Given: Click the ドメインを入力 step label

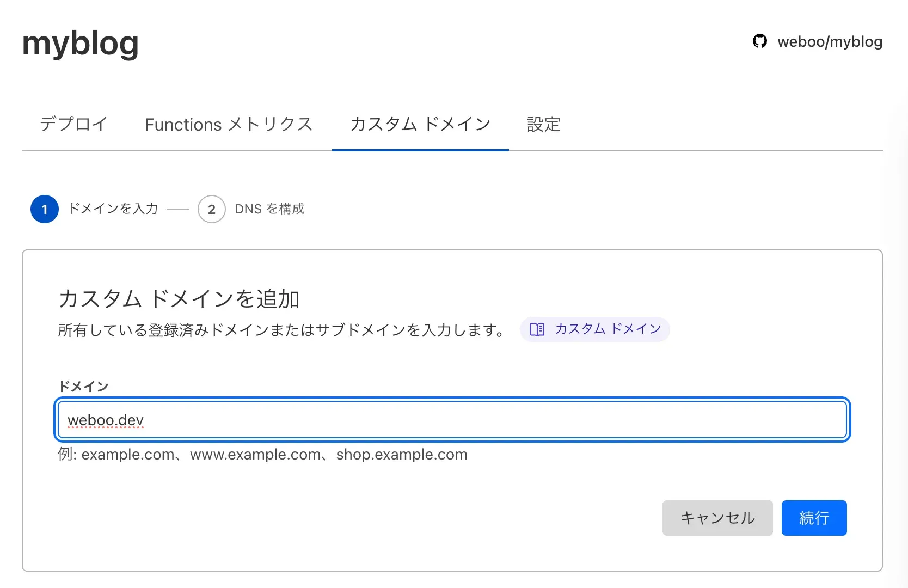Looking at the screenshot, I should click(112, 209).
